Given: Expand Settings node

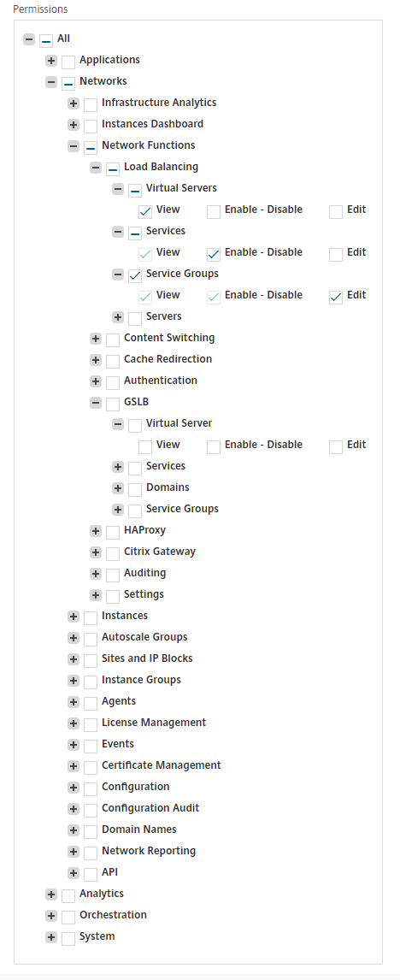Looking at the screenshot, I should click(x=96, y=595).
